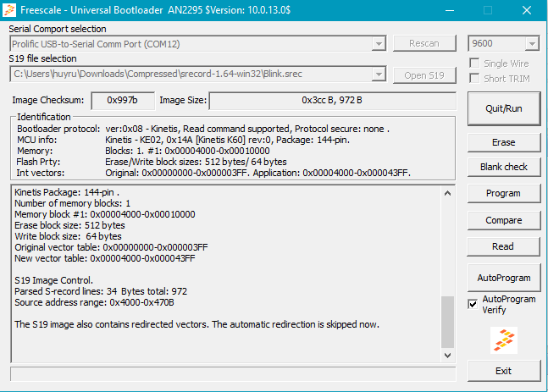
Task: Click the redirected vectors message line
Action: [x=197, y=324]
